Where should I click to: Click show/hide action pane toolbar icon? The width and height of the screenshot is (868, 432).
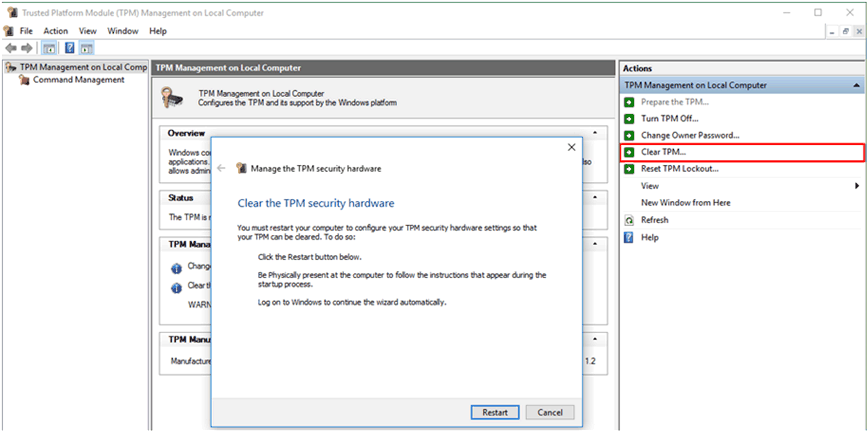coord(86,49)
